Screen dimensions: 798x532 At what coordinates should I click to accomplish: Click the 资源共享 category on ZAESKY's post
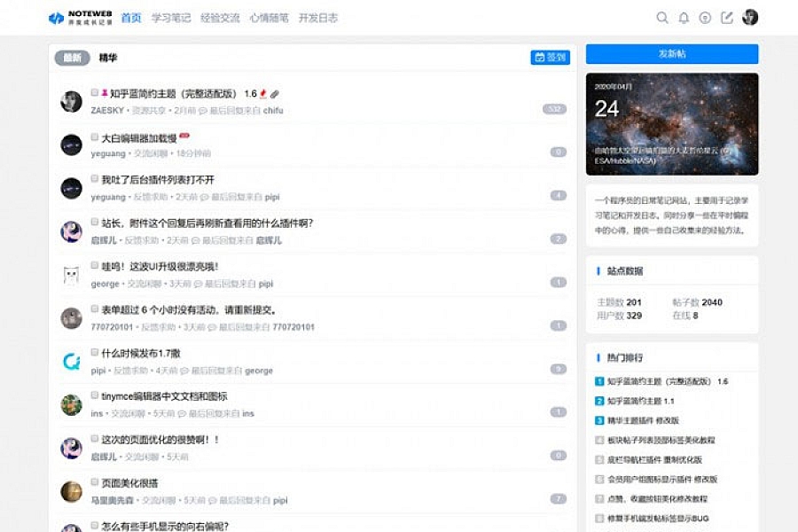tap(149, 111)
